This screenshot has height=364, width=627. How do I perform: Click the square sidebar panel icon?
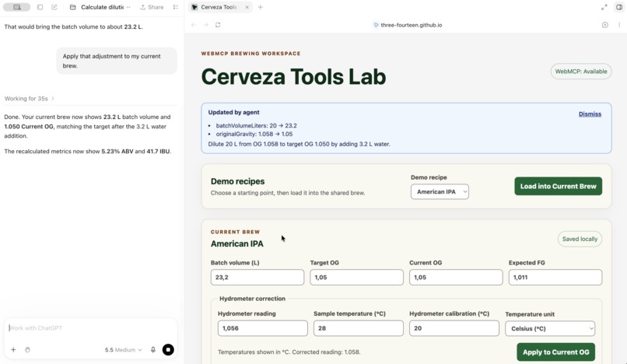(40, 7)
